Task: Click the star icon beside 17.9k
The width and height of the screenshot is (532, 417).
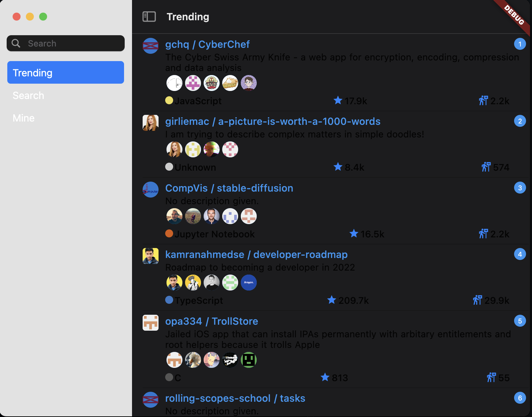Action: 338,100
